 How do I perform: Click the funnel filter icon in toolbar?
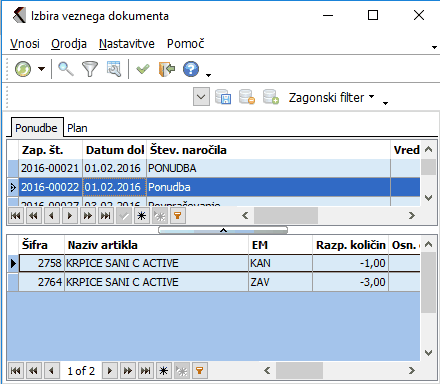point(90,69)
